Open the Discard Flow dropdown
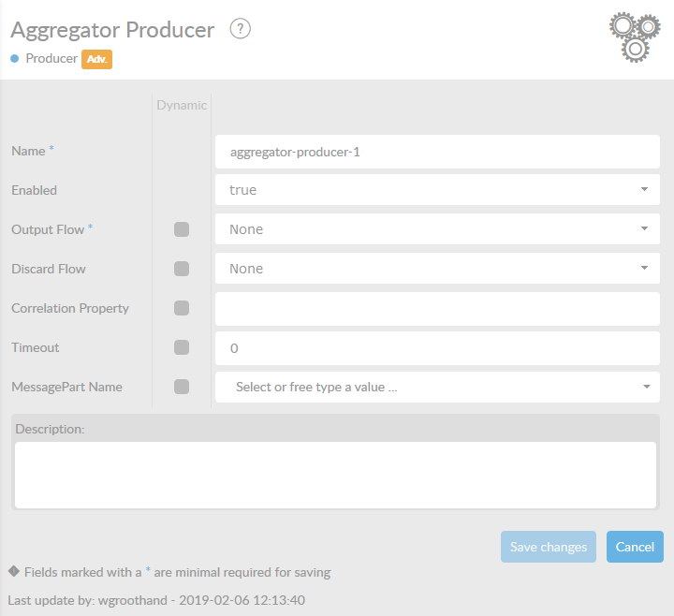Viewport: 674px width, 616px height. [x=437, y=269]
